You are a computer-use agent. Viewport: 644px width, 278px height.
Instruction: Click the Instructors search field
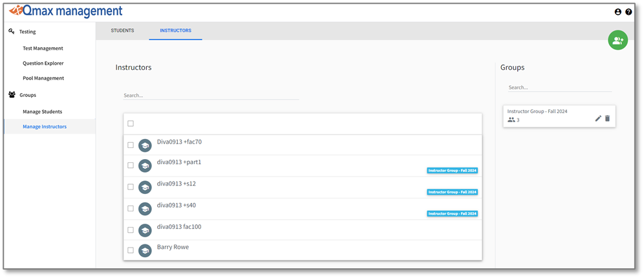[210, 95]
